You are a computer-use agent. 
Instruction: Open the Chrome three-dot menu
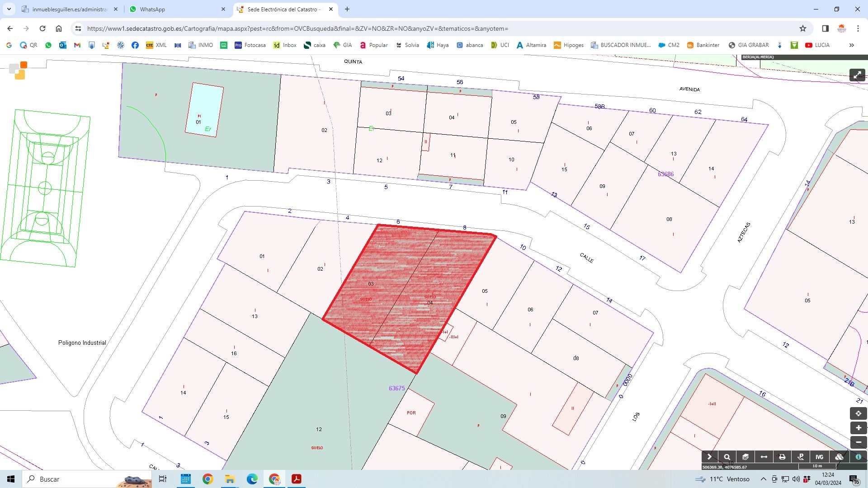point(858,28)
